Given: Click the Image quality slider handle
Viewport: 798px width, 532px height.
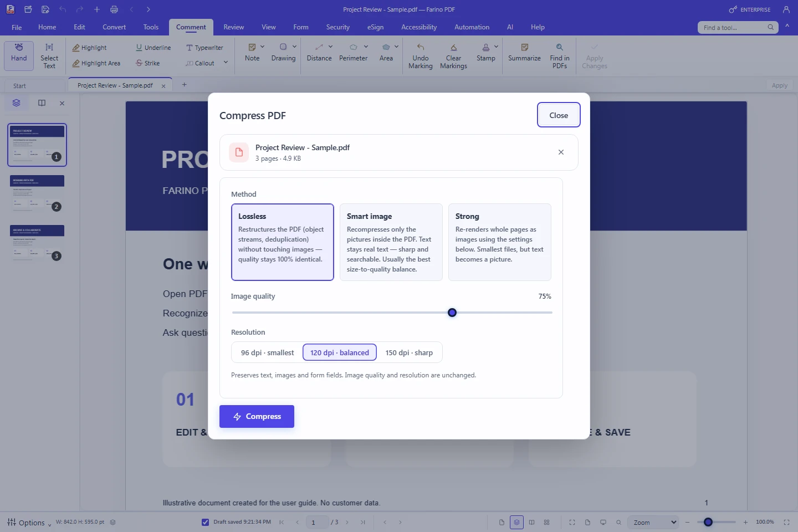Looking at the screenshot, I should point(452,313).
